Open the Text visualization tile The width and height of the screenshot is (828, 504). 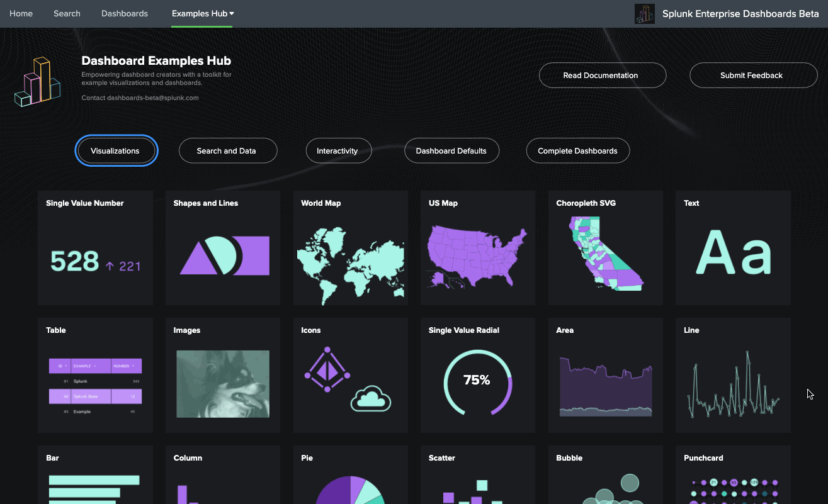[x=733, y=249]
